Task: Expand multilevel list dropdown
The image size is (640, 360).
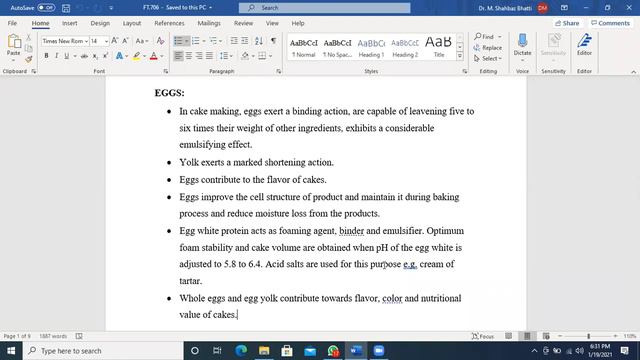Action: click(x=220, y=41)
